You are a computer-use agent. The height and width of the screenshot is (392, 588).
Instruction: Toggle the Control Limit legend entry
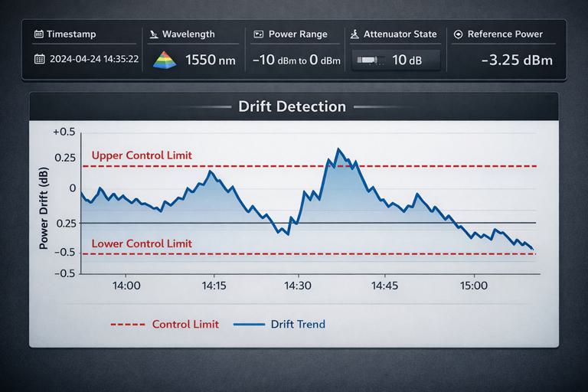[x=165, y=325]
